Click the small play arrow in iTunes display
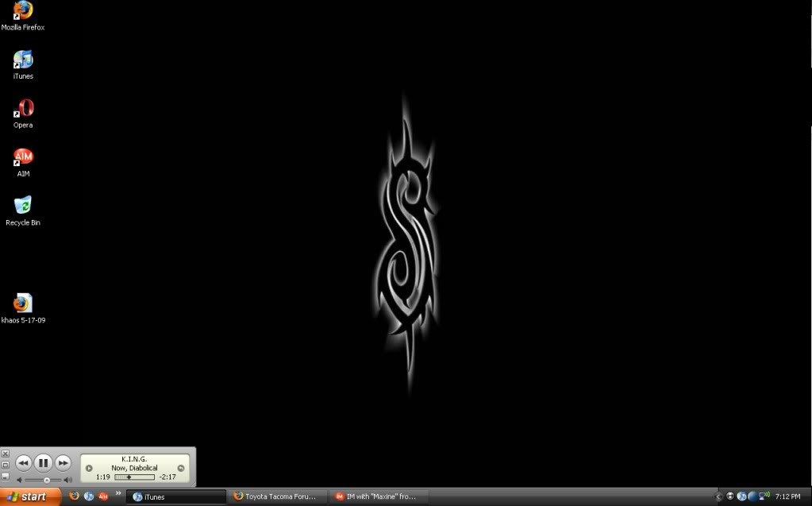812x506 pixels. tap(89, 468)
